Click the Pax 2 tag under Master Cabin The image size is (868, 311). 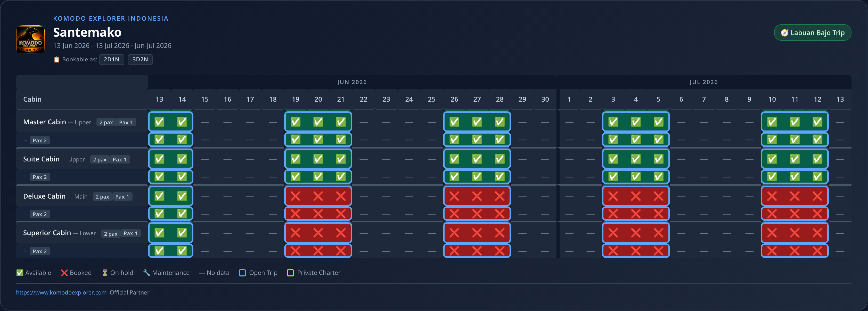[x=40, y=140]
